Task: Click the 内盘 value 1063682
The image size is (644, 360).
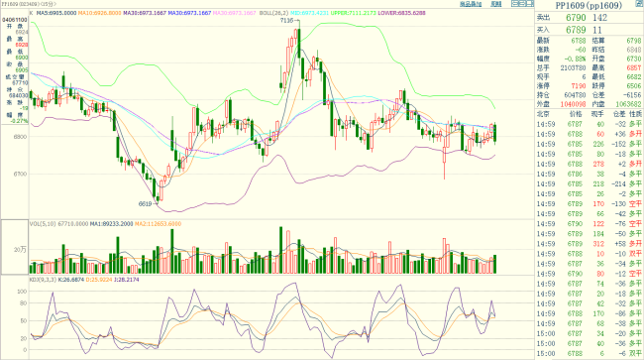Action: 628,104
